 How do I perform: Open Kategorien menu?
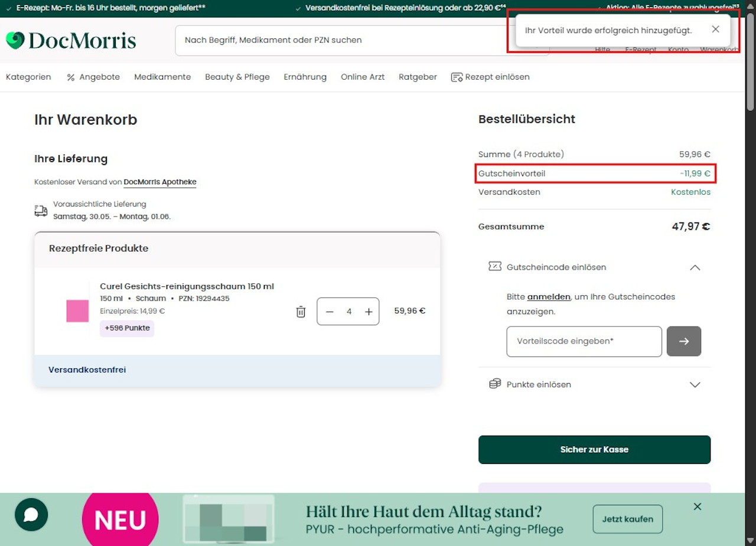click(28, 77)
